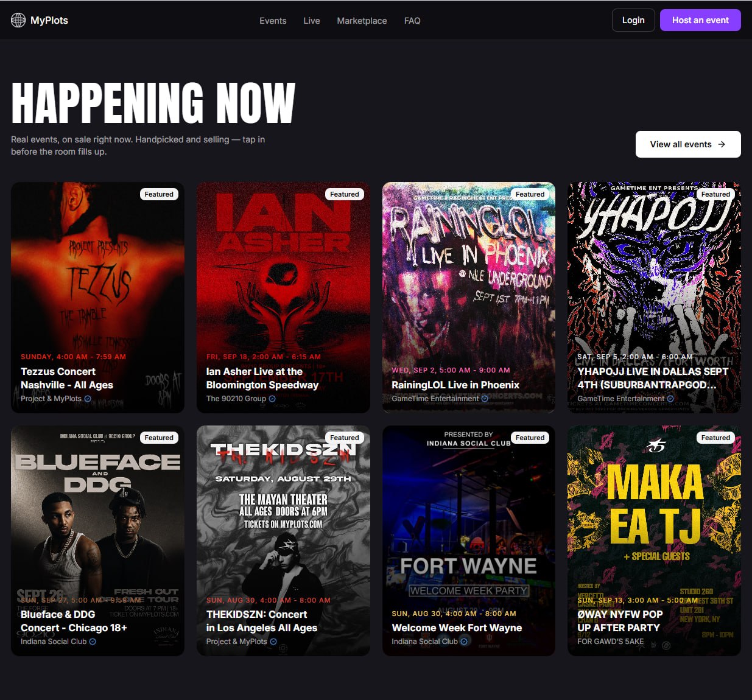The width and height of the screenshot is (752, 700).
Task: Click arrow icon in View all events button
Action: click(722, 144)
